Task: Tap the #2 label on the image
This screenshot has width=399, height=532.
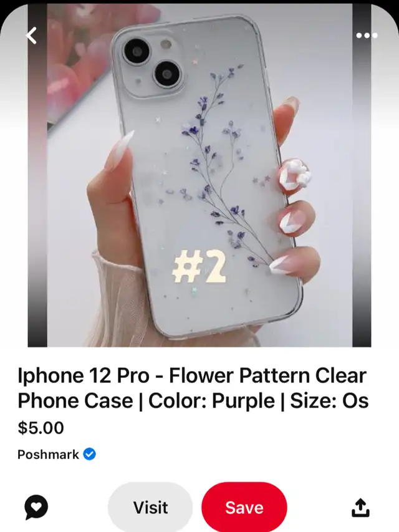Action: click(x=199, y=267)
